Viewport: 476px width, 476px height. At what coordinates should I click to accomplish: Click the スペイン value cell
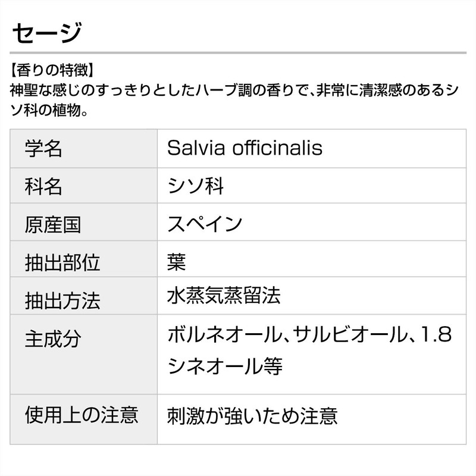click(x=205, y=224)
